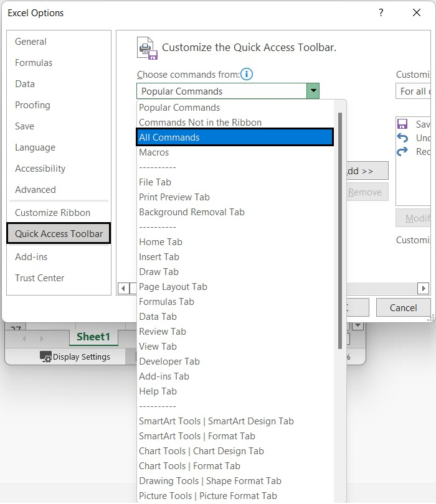Select Formulas Tab in dropdown list

click(x=235, y=302)
